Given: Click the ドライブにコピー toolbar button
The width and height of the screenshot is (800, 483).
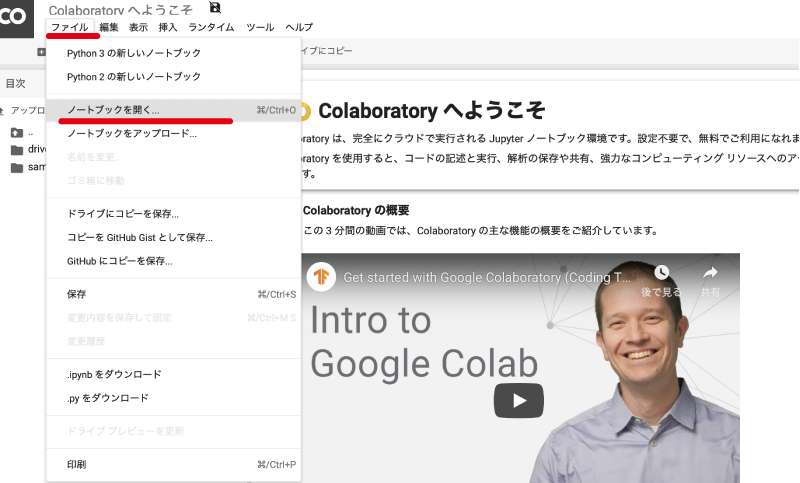Looking at the screenshot, I should pos(327,50).
